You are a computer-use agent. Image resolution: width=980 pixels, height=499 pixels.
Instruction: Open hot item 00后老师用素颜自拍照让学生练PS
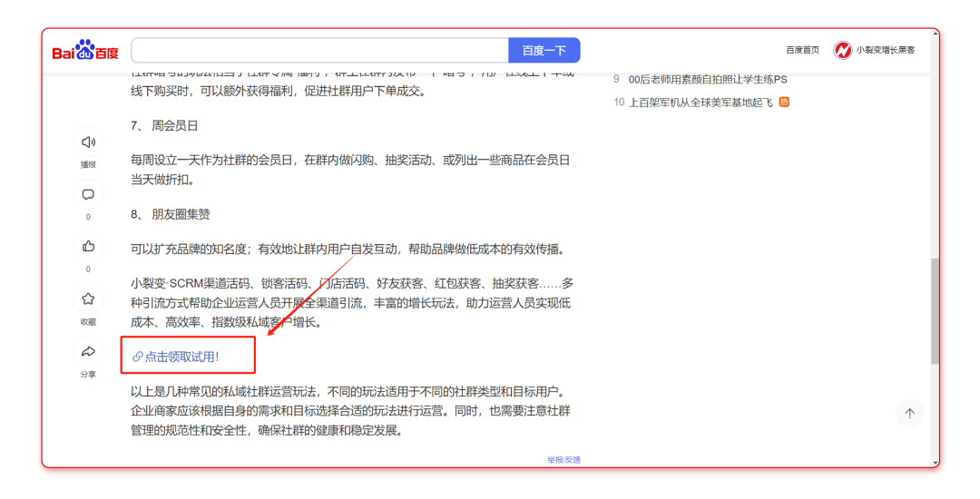[x=708, y=80]
